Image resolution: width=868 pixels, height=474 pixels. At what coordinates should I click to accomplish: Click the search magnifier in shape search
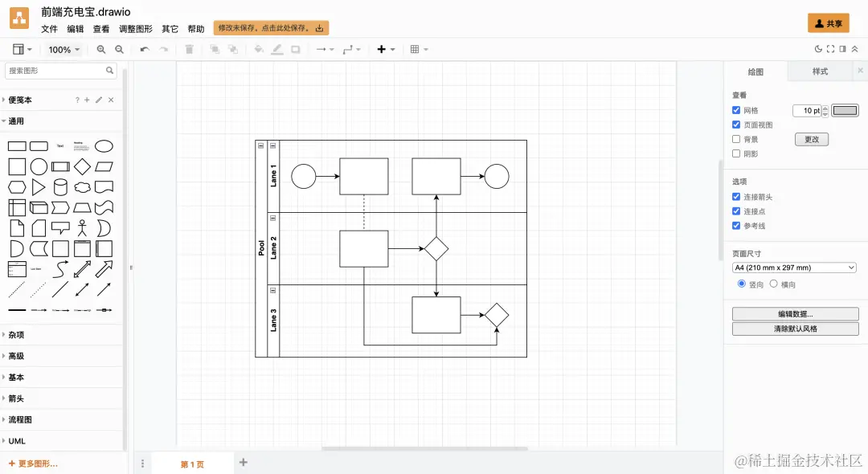(109, 70)
